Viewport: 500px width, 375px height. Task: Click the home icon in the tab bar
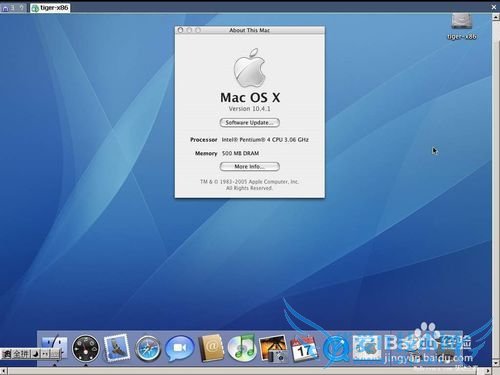point(5,8)
